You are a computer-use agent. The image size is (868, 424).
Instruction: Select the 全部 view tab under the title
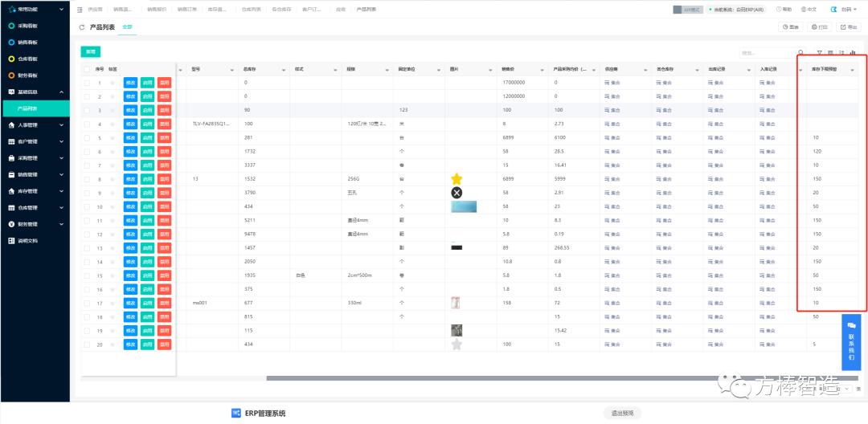pos(127,27)
